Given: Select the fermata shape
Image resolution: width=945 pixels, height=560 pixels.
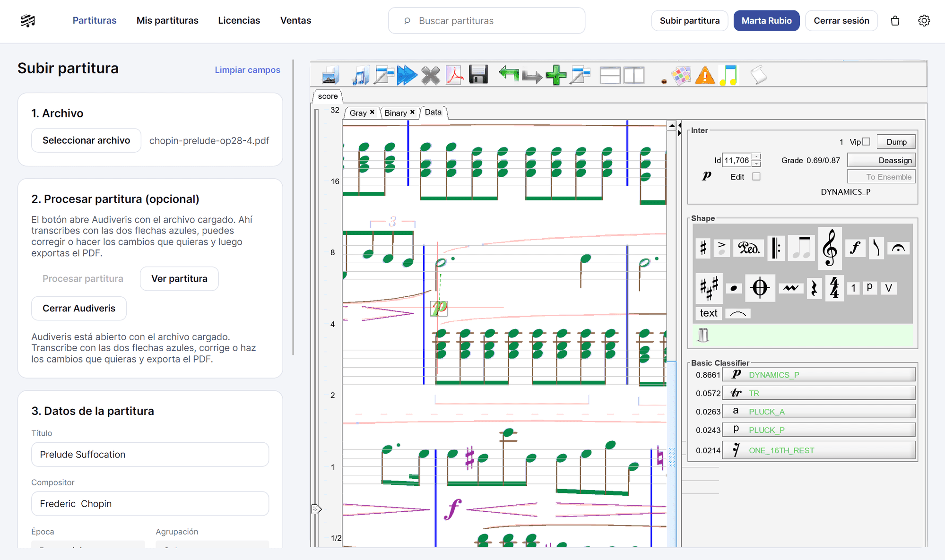Looking at the screenshot, I should click(898, 248).
